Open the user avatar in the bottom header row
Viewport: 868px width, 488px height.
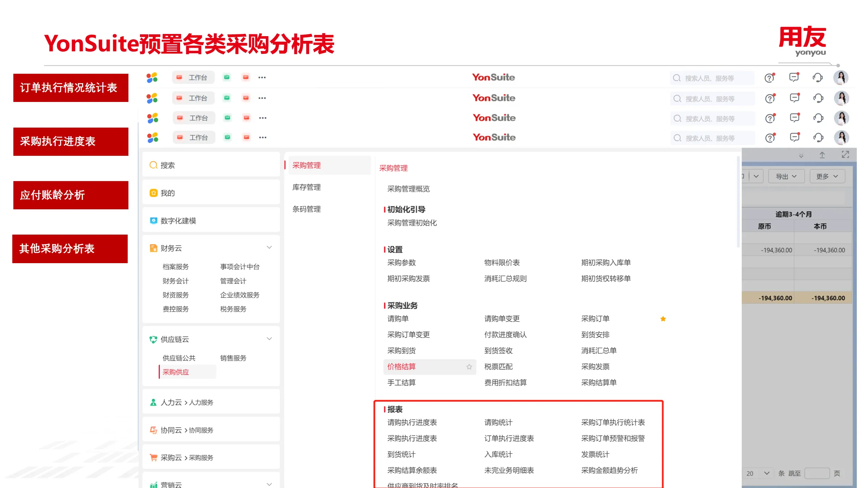pos(842,137)
